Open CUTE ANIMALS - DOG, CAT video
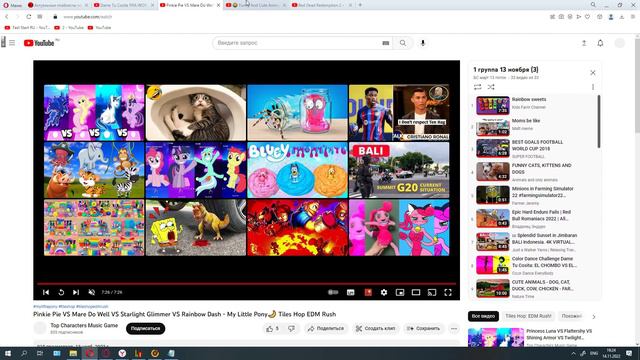640x360 pixels. click(x=531, y=288)
